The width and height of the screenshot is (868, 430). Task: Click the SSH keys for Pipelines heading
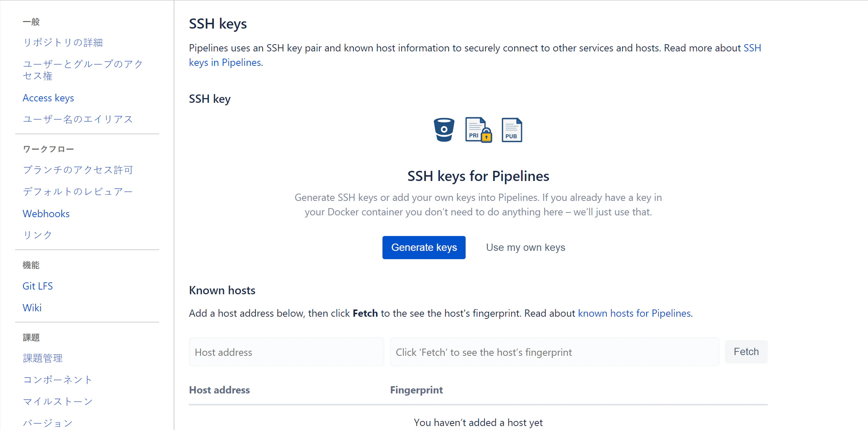(478, 176)
